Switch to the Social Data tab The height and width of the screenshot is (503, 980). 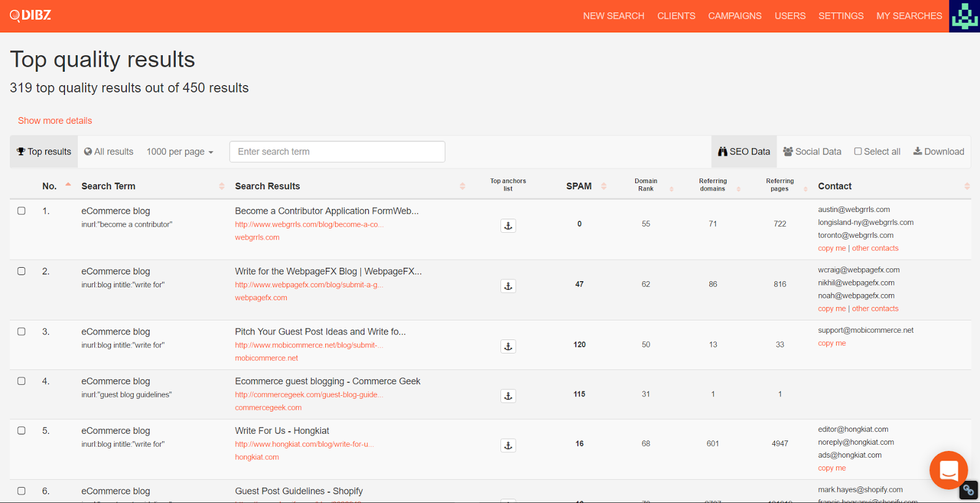[x=812, y=152]
